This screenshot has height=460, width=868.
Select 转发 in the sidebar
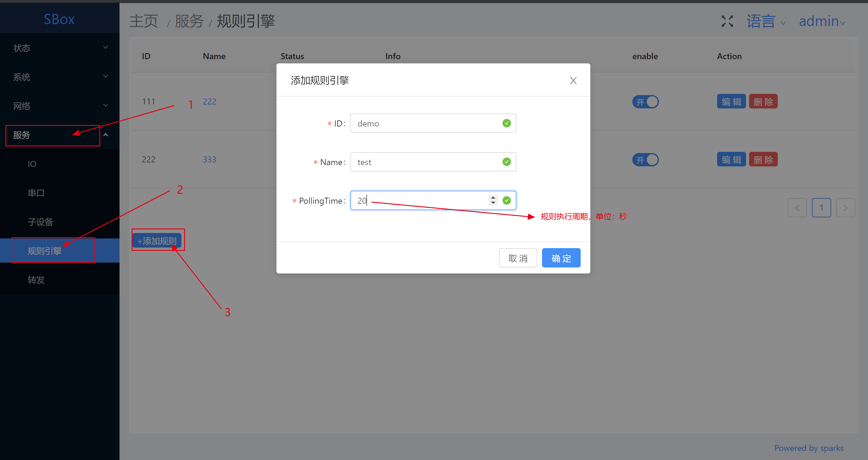click(36, 280)
